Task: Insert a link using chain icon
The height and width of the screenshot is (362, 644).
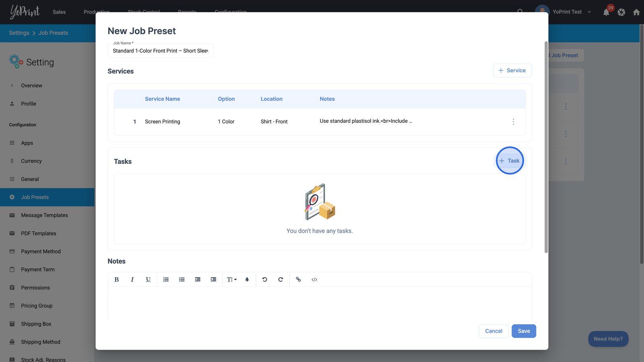Action: [x=298, y=280]
